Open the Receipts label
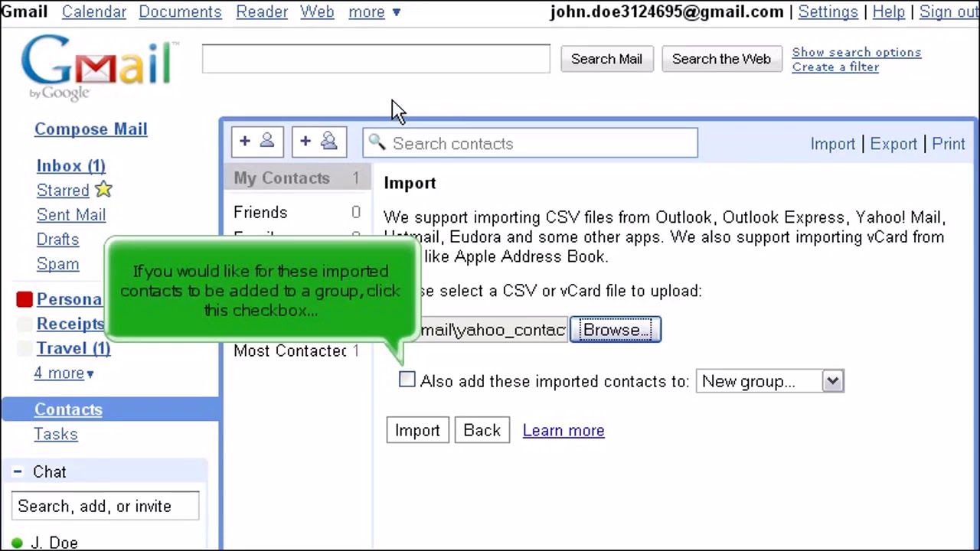This screenshot has height=551, width=980. pyautogui.click(x=70, y=324)
